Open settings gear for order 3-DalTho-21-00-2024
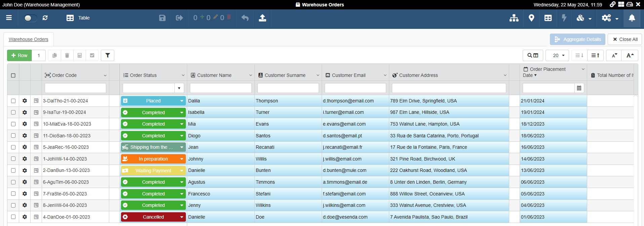The width and height of the screenshot is (644, 226). pyautogui.click(x=25, y=101)
